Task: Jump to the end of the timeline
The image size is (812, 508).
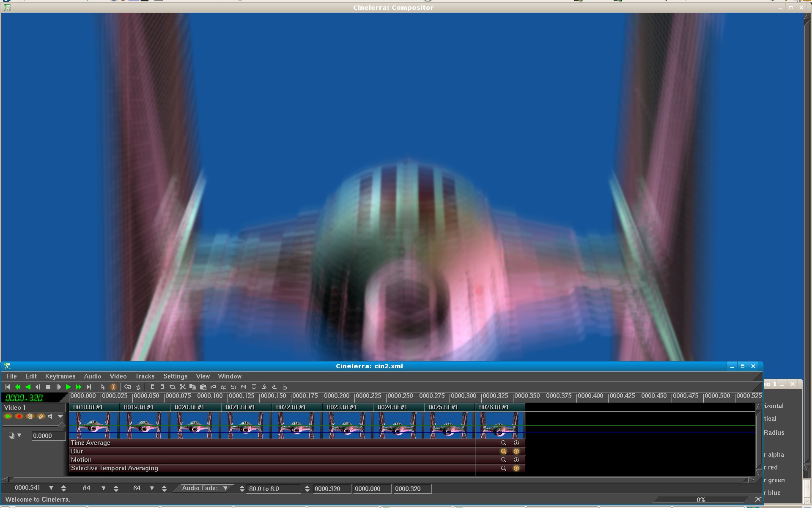Action: pyautogui.click(x=89, y=387)
